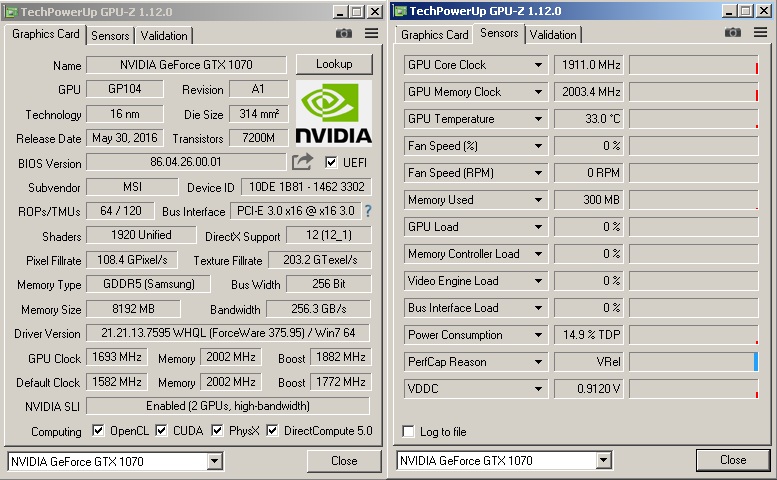Screen dimensions: 777x480
Task: Click the May 30, 2016 release date field
Action: 124,138
